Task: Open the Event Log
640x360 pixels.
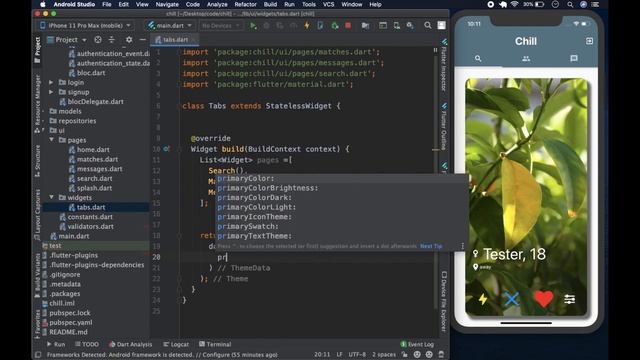Action: tap(417, 344)
